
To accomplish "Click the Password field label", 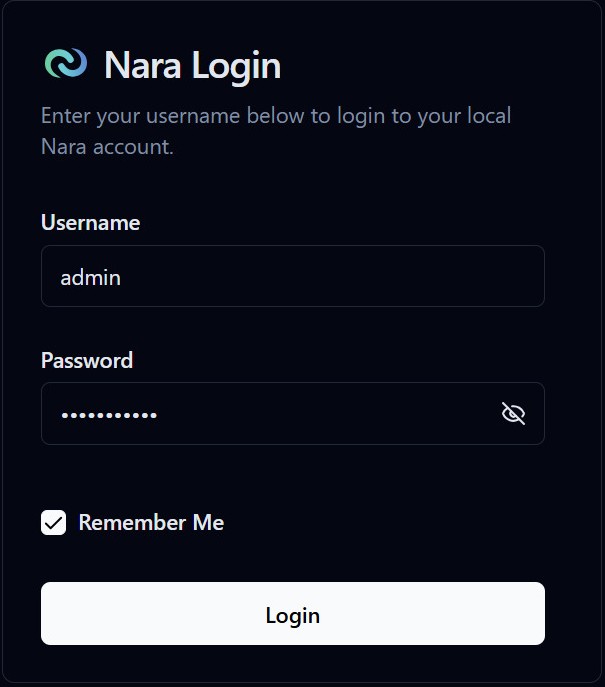I will (x=87, y=360).
